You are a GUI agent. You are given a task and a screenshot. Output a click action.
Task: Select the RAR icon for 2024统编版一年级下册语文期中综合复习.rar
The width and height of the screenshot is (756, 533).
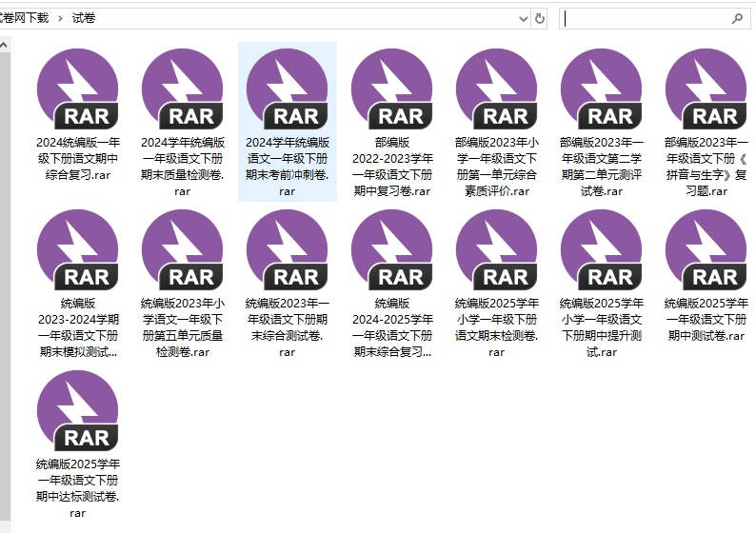tap(78, 89)
